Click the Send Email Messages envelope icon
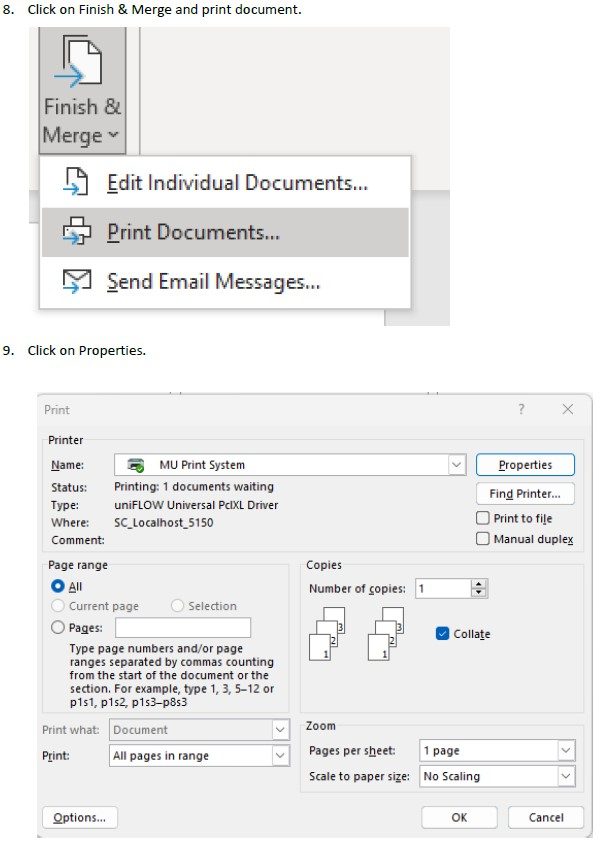The width and height of the screenshot is (600, 848). [77, 282]
